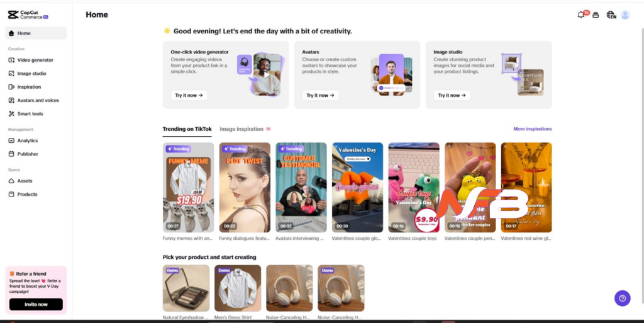Select the Trending on TikTok tab

coord(187,129)
